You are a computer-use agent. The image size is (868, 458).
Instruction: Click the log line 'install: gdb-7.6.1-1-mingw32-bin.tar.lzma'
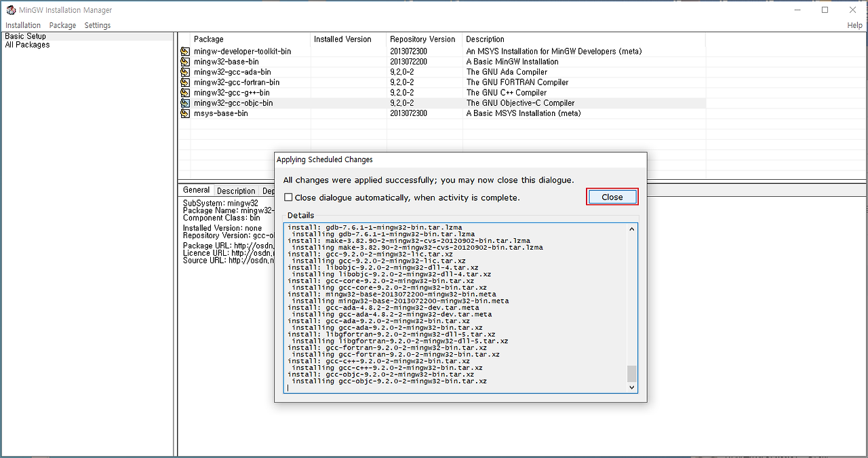click(x=375, y=227)
